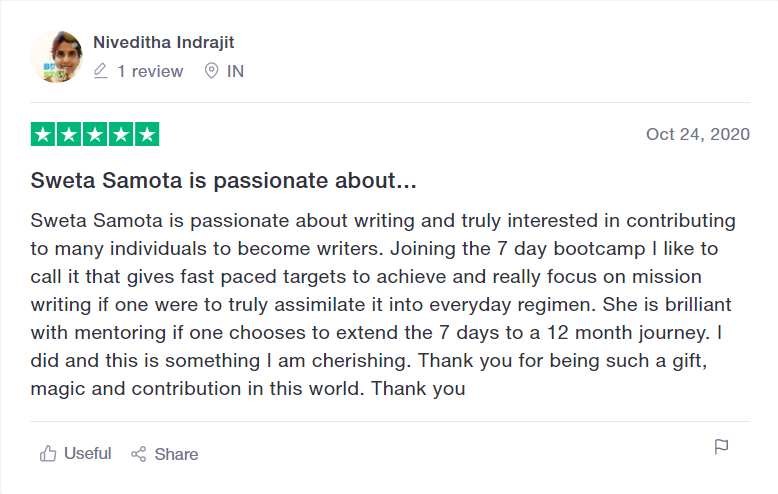Flag this review using the flag icon
The width and height of the screenshot is (778, 494).
click(721, 447)
